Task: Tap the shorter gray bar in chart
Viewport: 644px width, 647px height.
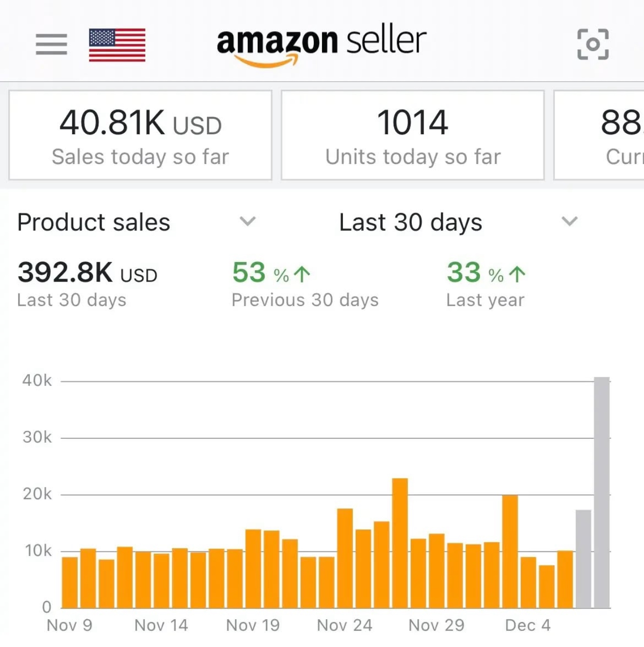Action: tap(584, 559)
